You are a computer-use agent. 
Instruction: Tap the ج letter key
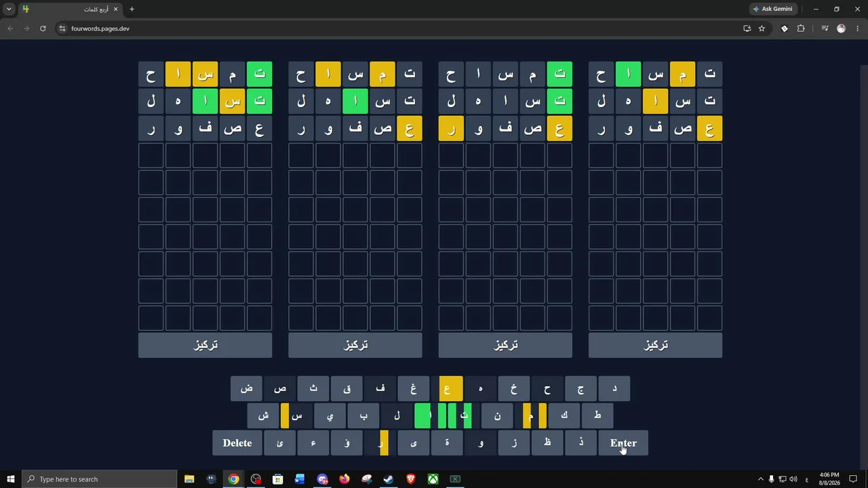pos(580,388)
